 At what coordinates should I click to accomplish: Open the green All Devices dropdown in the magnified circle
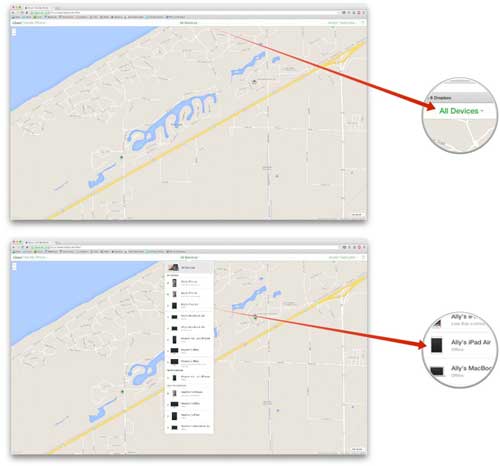tap(461, 111)
